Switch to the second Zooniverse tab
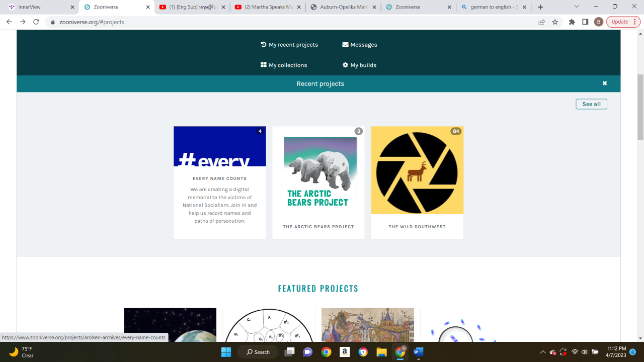 [x=419, y=7]
